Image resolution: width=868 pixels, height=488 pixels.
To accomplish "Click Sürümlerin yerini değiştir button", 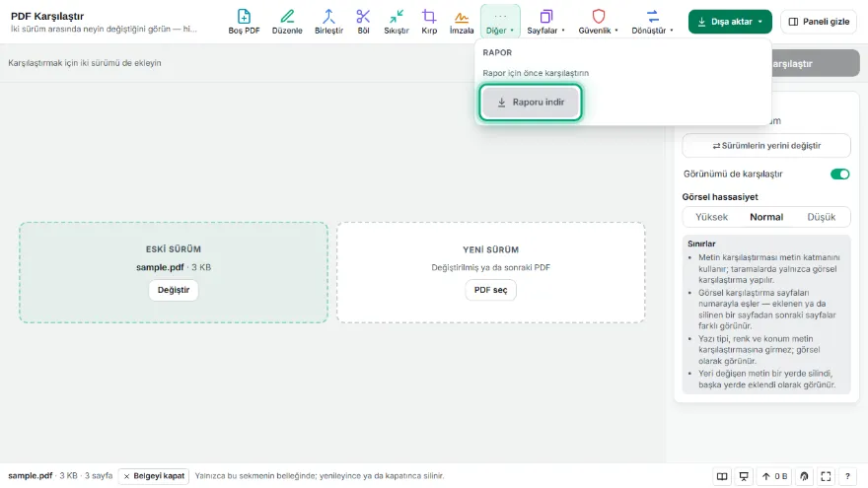I will pos(766,146).
